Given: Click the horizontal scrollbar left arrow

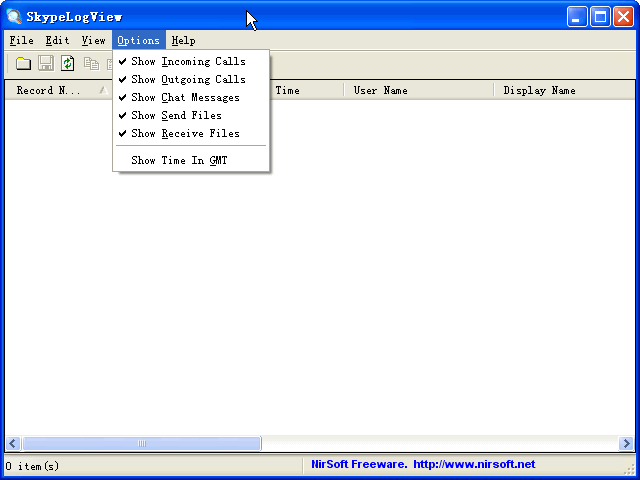Looking at the screenshot, I should click(13, 443).
